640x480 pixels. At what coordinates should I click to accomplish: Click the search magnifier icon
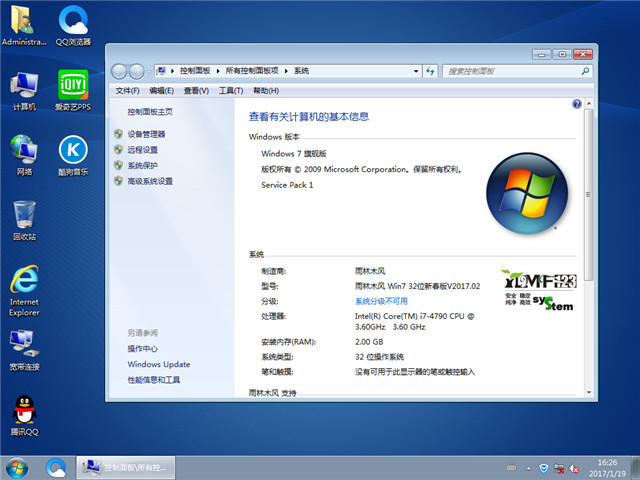(x=585, y=71)
